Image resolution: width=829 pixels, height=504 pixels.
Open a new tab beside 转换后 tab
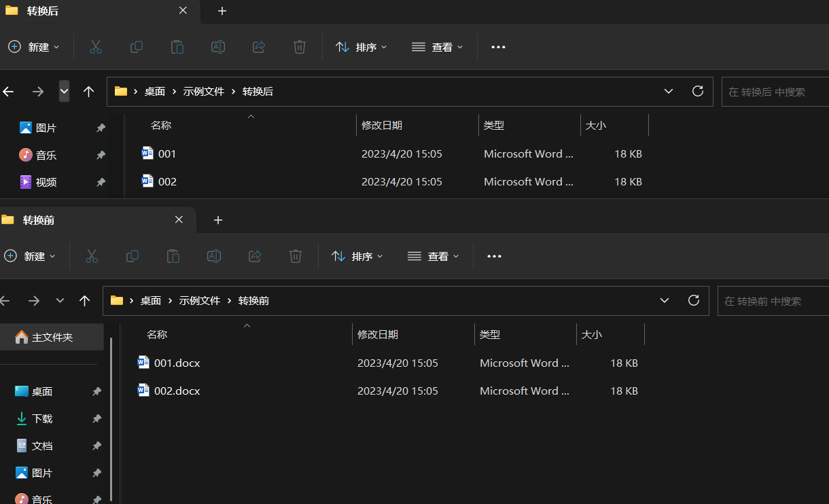222,11
